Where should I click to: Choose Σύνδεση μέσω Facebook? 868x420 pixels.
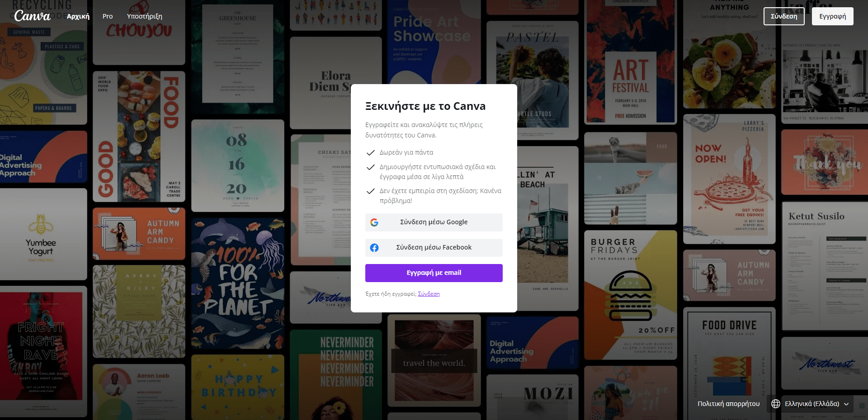(x=434, y=248)
